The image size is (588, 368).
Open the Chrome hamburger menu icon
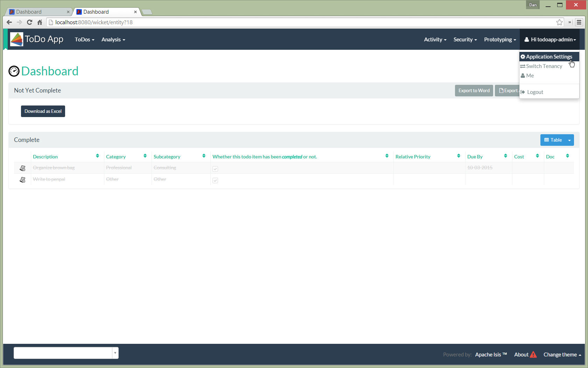[x=579, y=22]
